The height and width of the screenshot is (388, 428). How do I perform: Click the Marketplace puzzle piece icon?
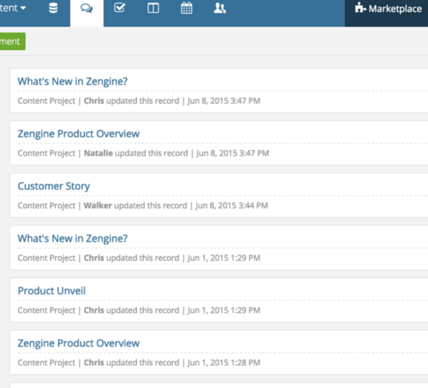tap(360, 8)
